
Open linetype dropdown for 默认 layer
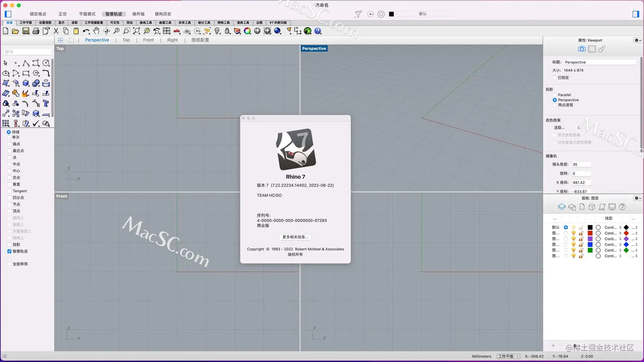[613, 228]
